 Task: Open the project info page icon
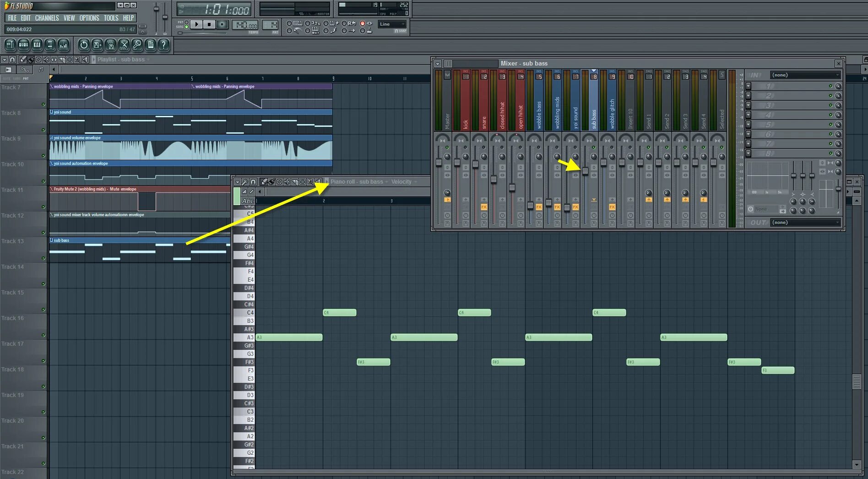coord(150,45)
